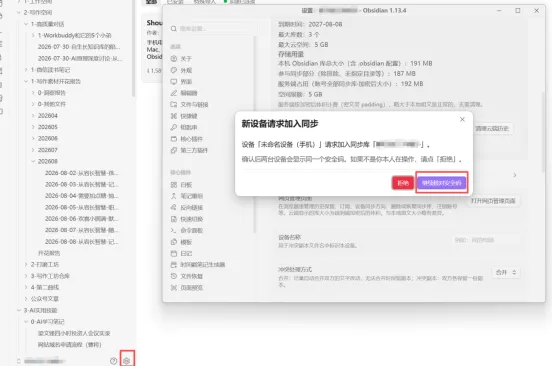Click the purple 继续核对安全码 button
This screenshot has width=553, height=367.
click(x=442, y=183)
